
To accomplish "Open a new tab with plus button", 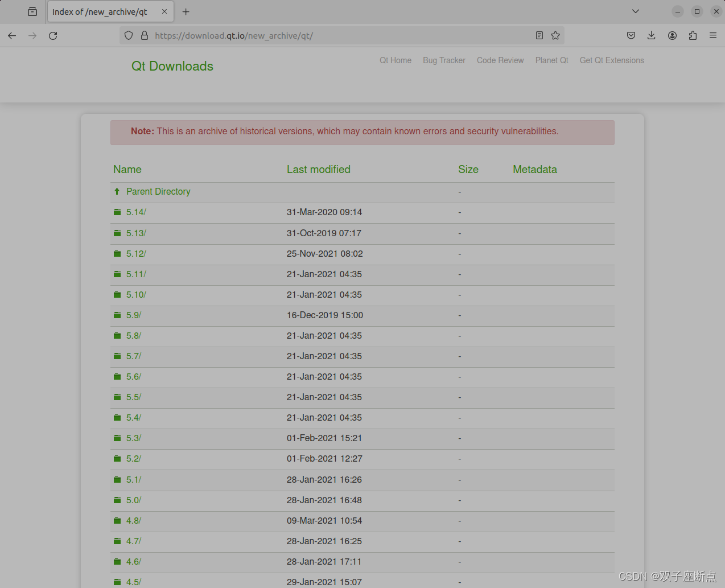I will [186, 11].
